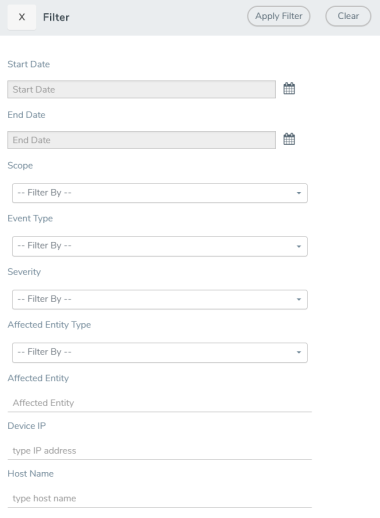Close the Filter panel with X

pos(22,17)
